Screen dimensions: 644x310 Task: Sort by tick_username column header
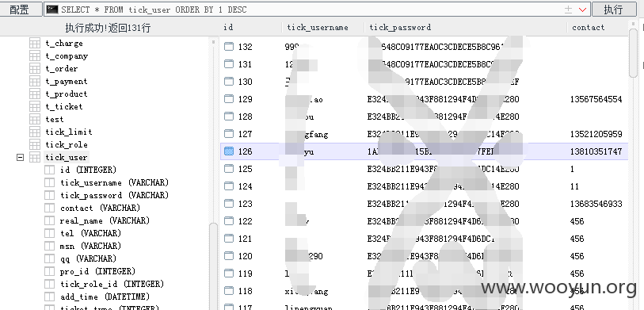(318, 28)
